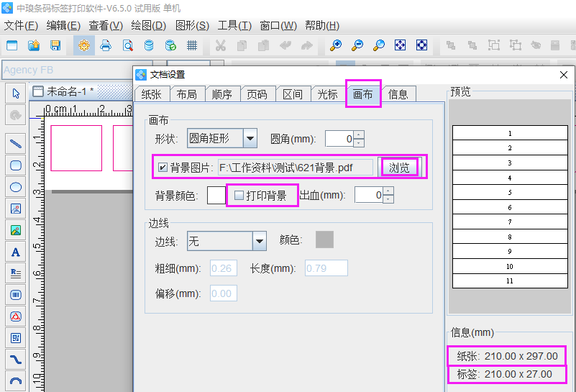
Task: Switch to the 页码 tab
Action: tap(257, 94)
